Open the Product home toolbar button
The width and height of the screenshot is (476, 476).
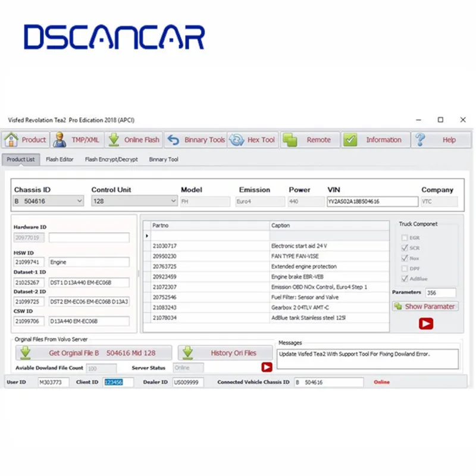coord(26,140)
